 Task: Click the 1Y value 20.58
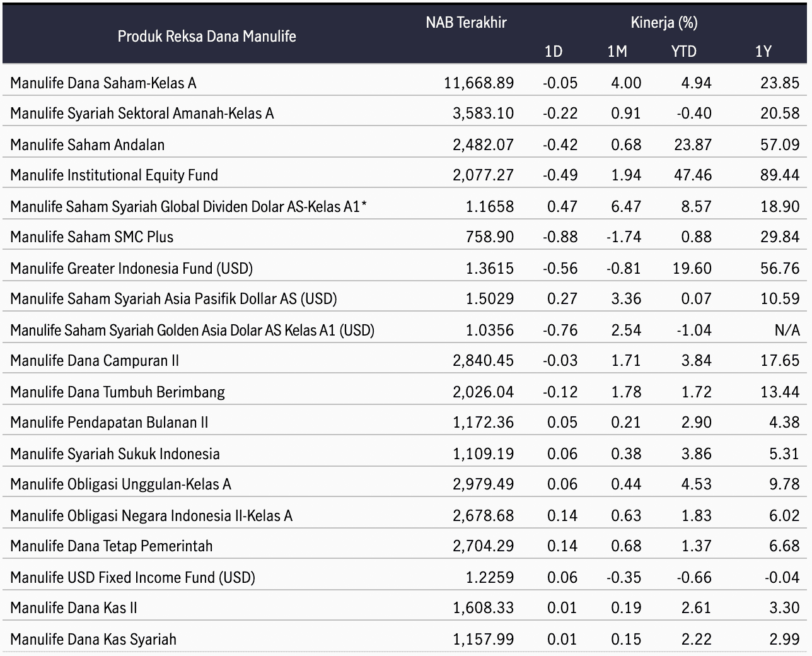coord(780,113)
